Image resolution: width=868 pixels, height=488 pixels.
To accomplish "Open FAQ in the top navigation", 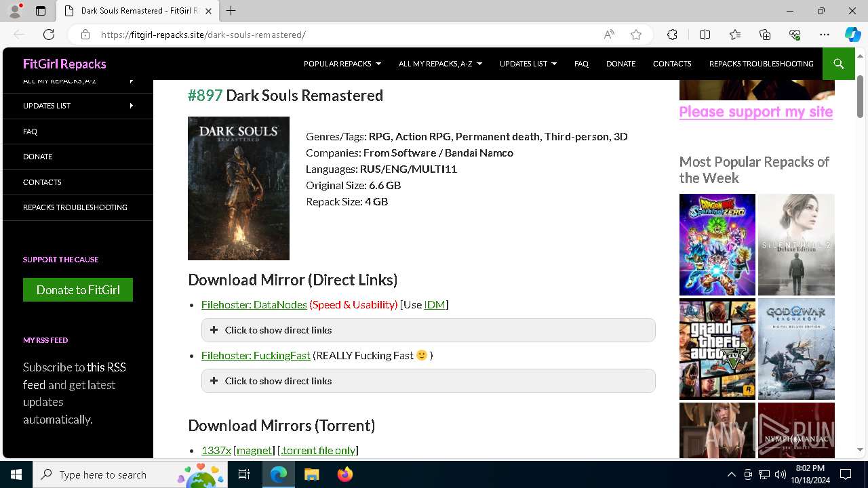I will [581, 64].
